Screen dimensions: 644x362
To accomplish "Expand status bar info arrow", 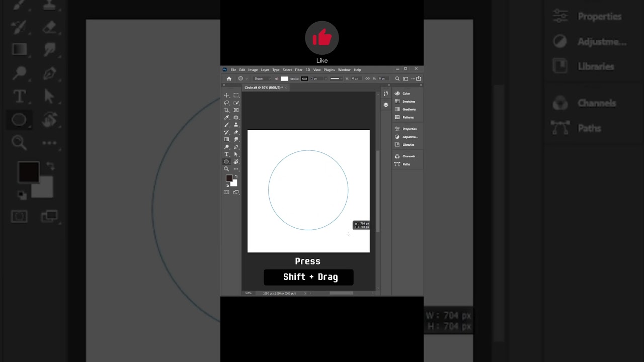I will coord(305,293).
